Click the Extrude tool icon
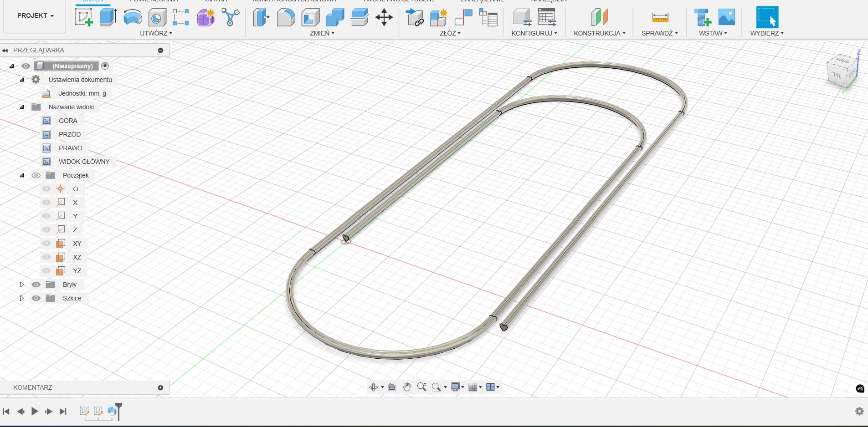This screenshot has width=868, height=427. (x=108, y=17)
